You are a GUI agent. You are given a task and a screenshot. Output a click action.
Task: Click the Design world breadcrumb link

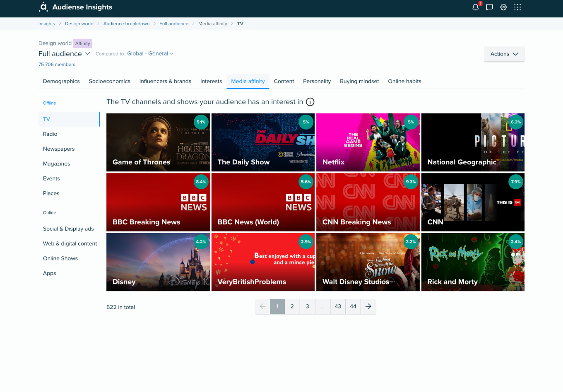pyautogui.click(x=79, y=24)
